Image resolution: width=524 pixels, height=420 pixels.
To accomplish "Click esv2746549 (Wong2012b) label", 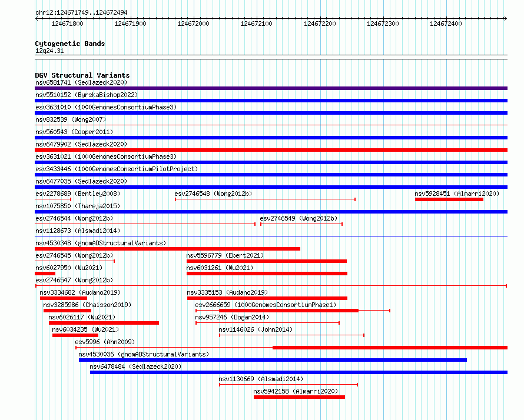I will (299, 218).
